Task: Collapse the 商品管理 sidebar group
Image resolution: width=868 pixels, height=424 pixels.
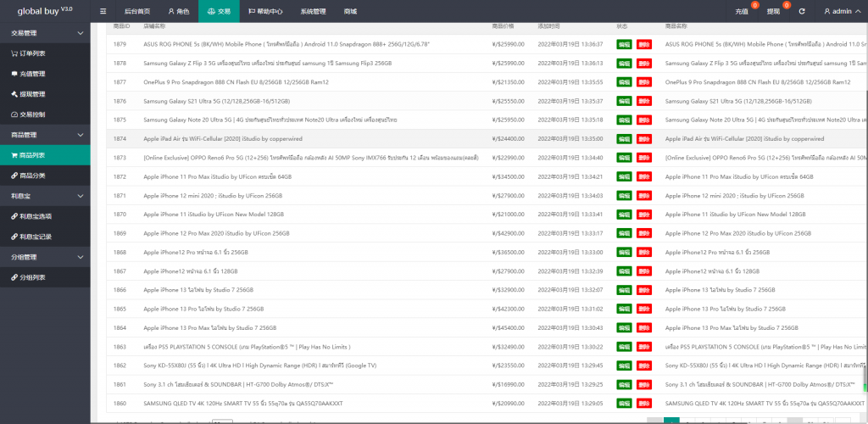Action: pos(45,135)
